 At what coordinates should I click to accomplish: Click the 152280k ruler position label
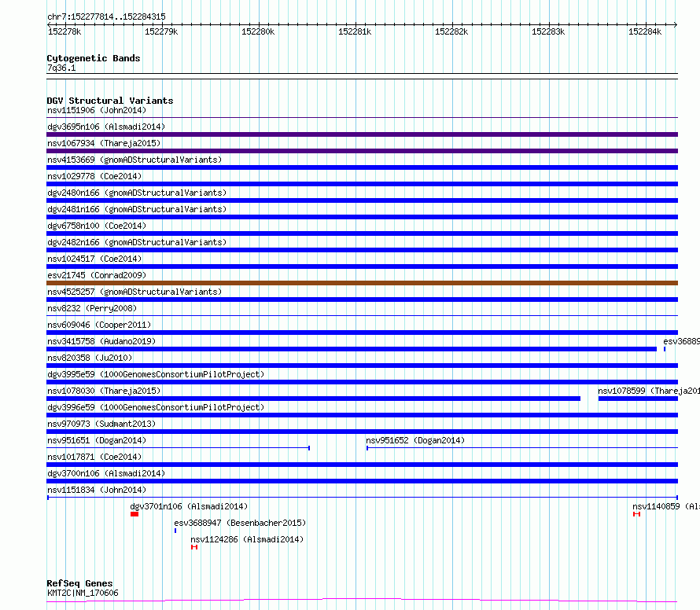pyautogui.click(x=258, y=31)
